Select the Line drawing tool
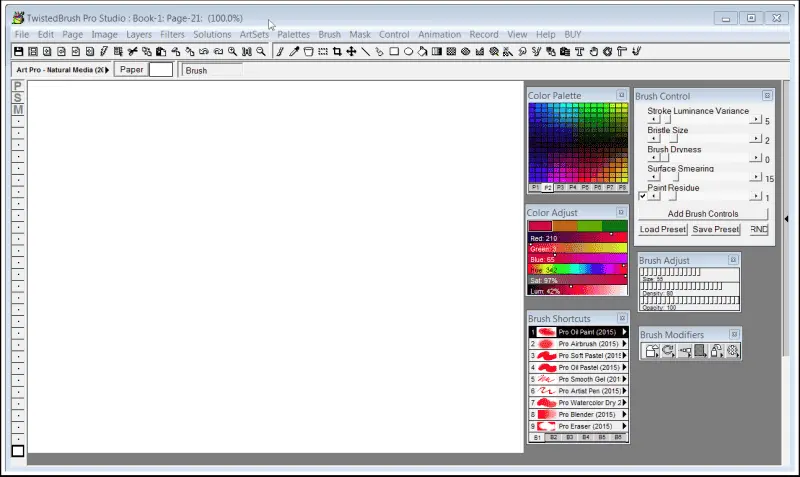Image resolution: width=800 pixels, height=477 pixels. [366, 52]
